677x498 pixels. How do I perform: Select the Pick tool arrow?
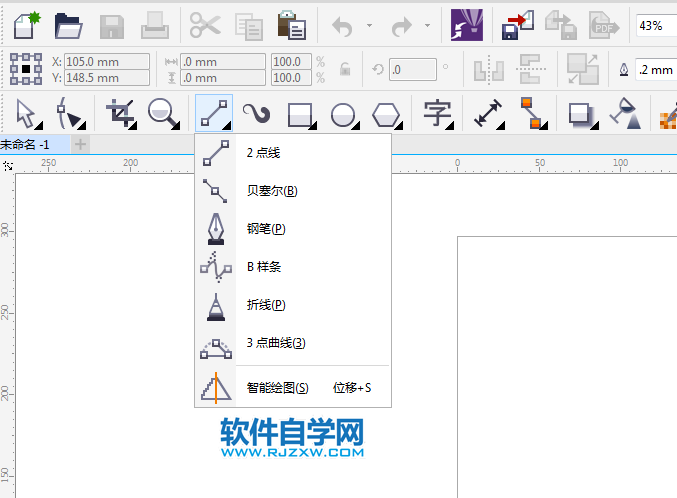25,114
